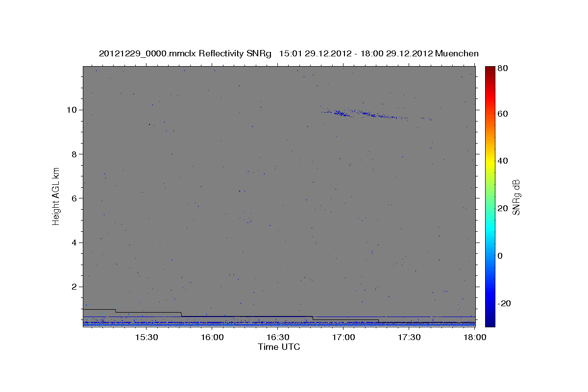This screenshot has width=588, height=392.
Task: Click the blue ground-clutter band at plot bottom
Action: click(x=279, y=323)
